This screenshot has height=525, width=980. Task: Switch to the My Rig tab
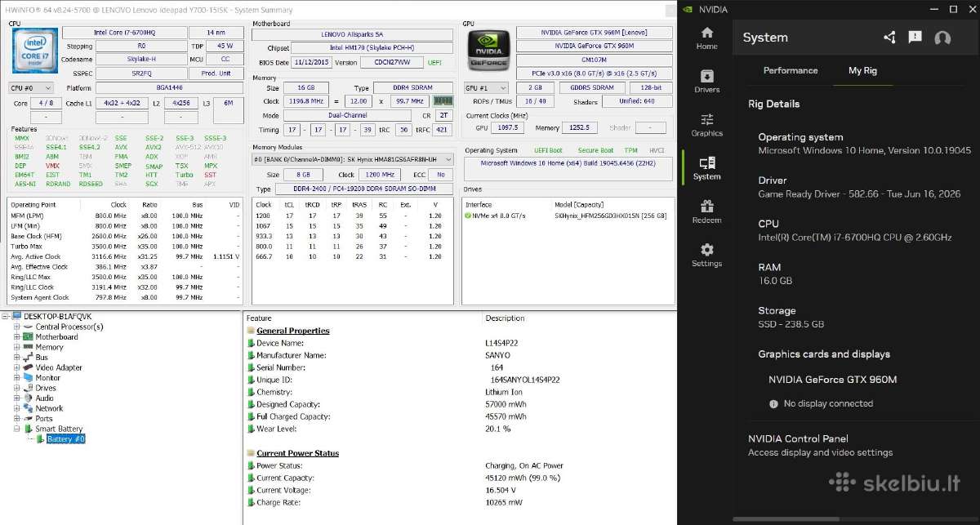pyautogui.click(x=862, y=70)
